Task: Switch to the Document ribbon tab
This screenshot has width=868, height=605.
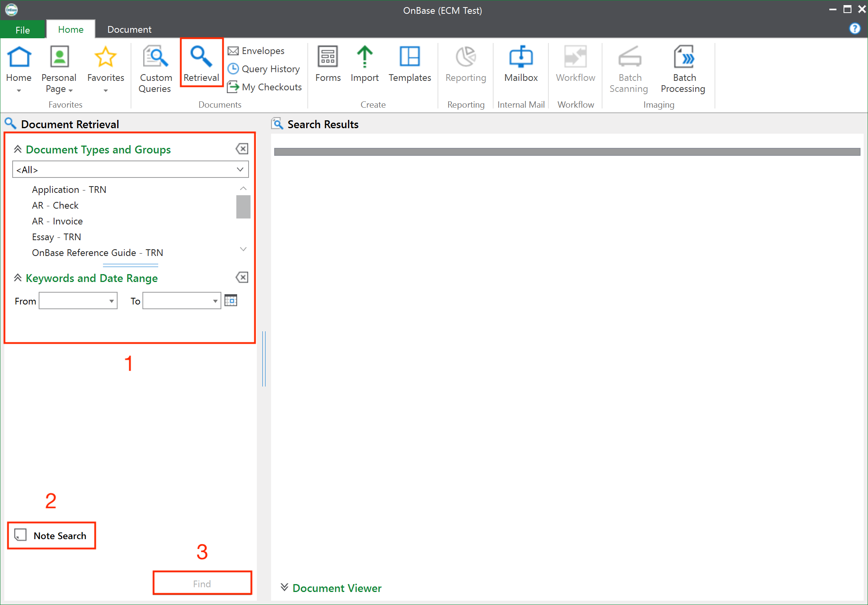Action: [x=129, y=30]
